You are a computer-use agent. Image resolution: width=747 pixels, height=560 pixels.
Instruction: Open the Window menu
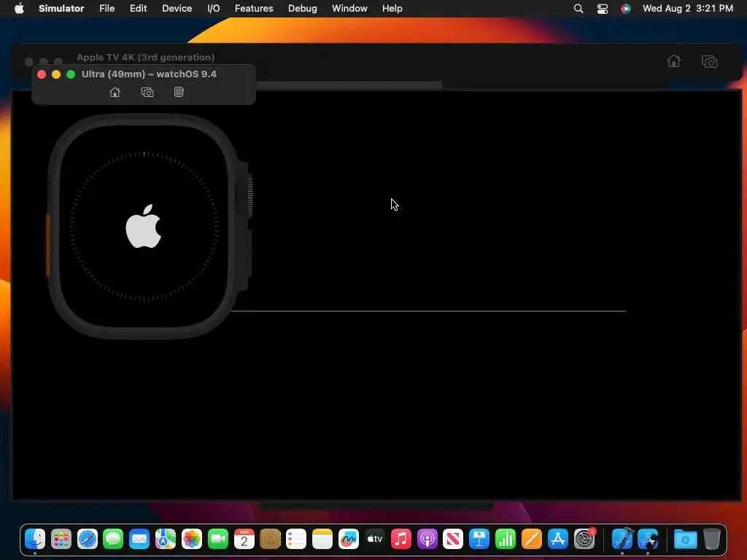(x=349, y=9)
